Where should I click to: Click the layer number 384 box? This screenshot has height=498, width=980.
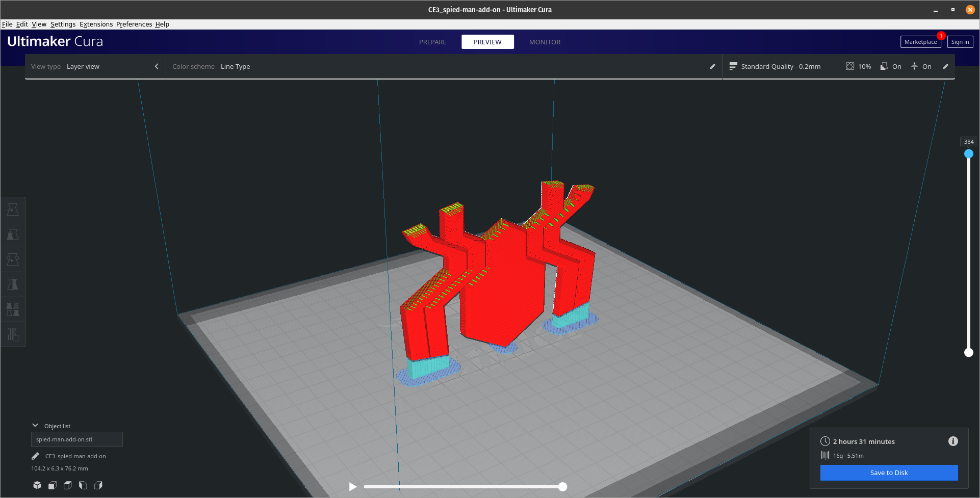click(969, 142)
